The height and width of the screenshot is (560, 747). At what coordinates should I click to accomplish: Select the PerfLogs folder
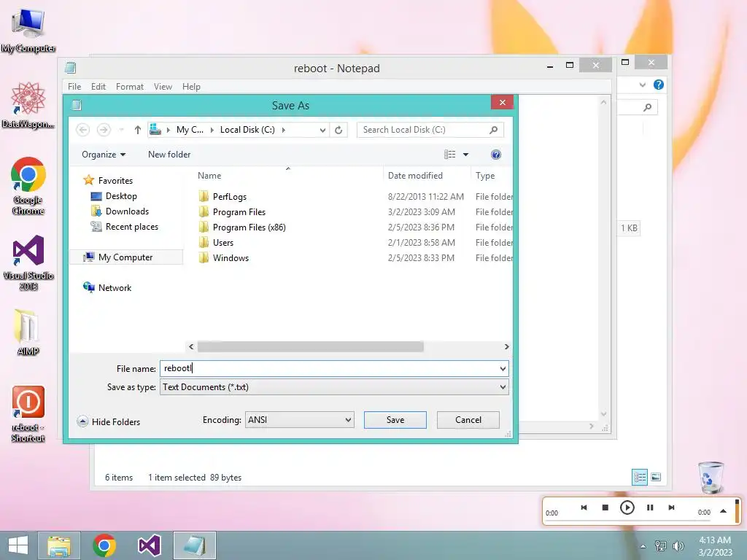pyautogui.click(x=230, y=197)
